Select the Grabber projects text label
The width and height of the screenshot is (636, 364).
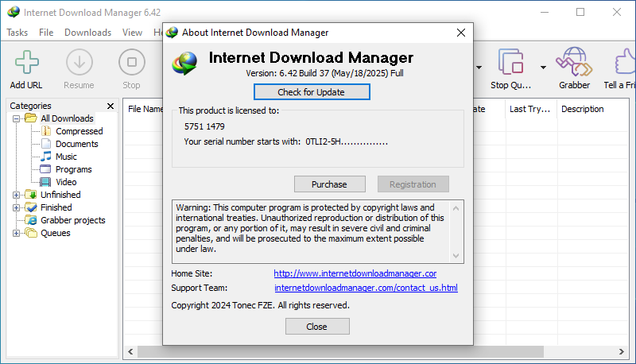pyautogui.click(x=73, y=220)
